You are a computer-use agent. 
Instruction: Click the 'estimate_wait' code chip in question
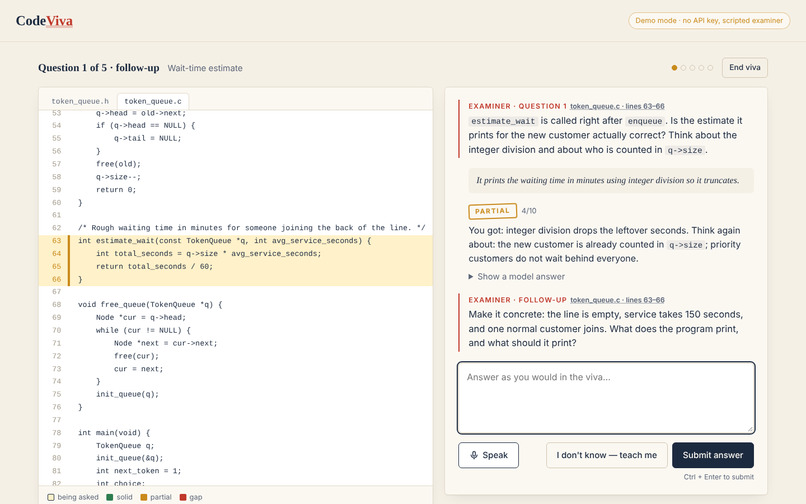click(x=503, y=121)
